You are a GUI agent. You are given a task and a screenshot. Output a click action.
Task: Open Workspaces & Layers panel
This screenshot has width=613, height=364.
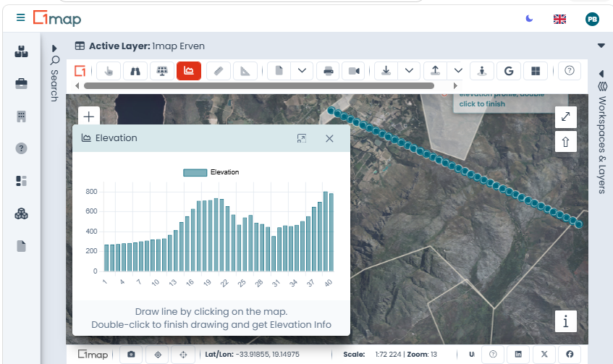click(x=602, y=138)
